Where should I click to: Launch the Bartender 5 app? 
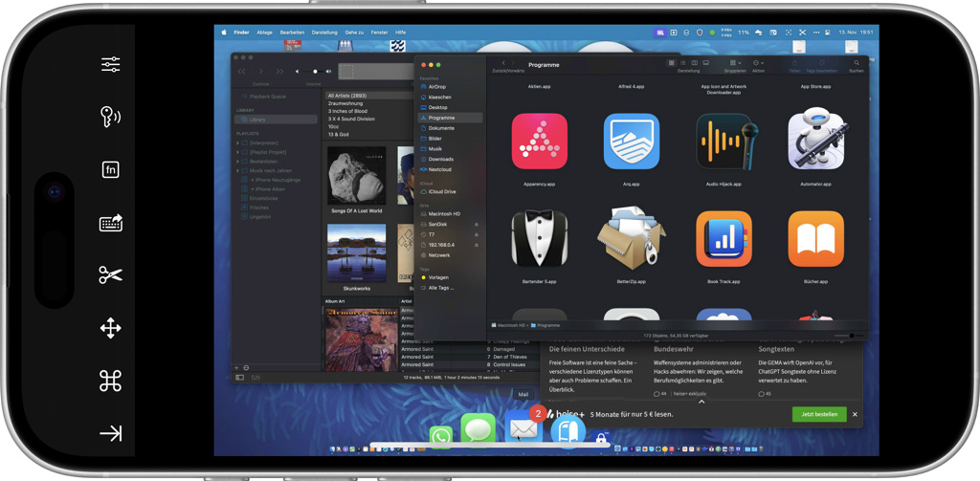(x=540, y=240)
